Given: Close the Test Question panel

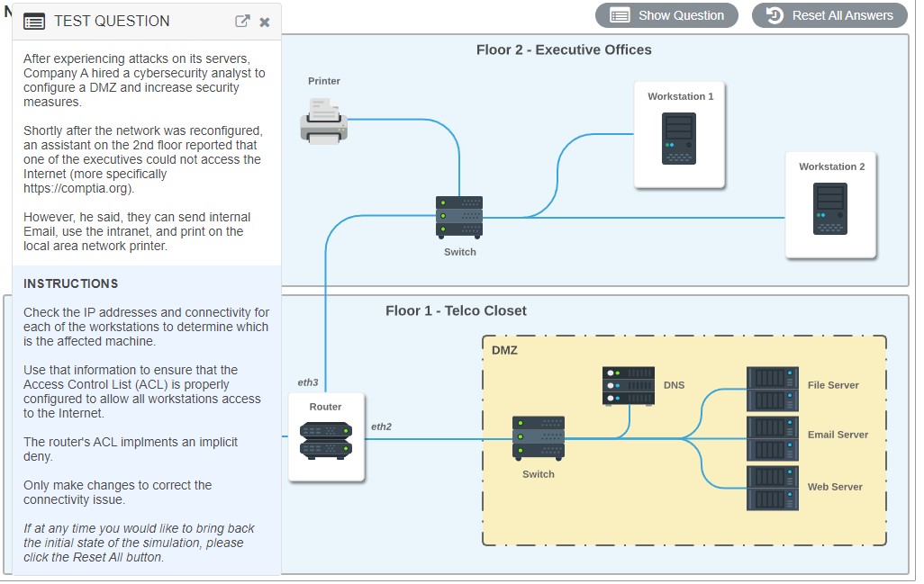Looking at the screenshot, I should [x=265, y=22].
